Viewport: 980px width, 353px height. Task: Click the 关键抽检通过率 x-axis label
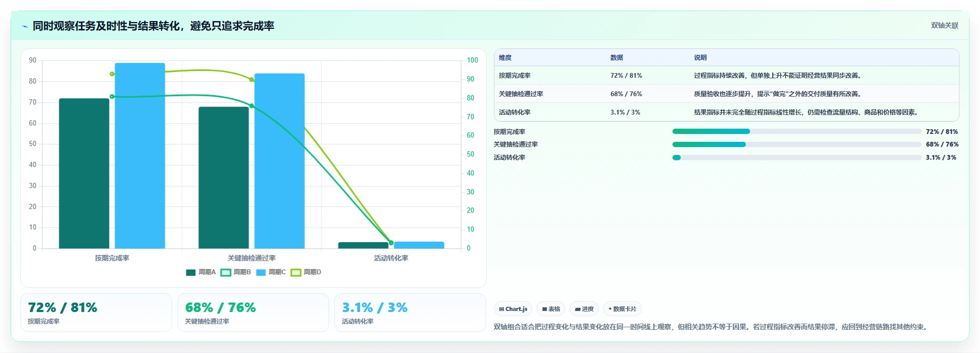coord(251,258)
